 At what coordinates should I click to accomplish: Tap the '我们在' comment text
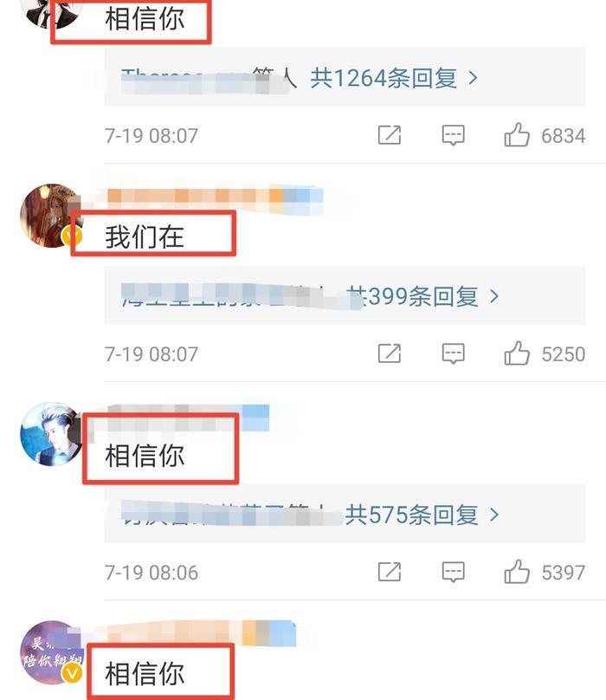145,237
